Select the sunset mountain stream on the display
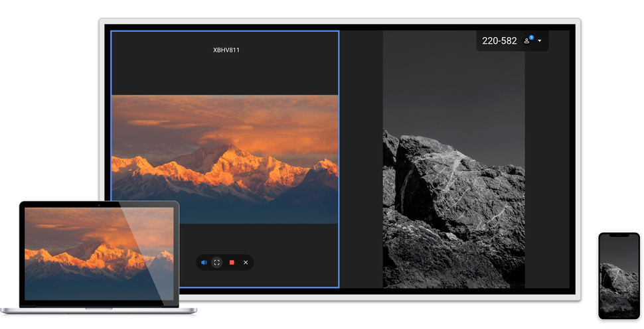The image size is (644, 329). tap(224, 159)
